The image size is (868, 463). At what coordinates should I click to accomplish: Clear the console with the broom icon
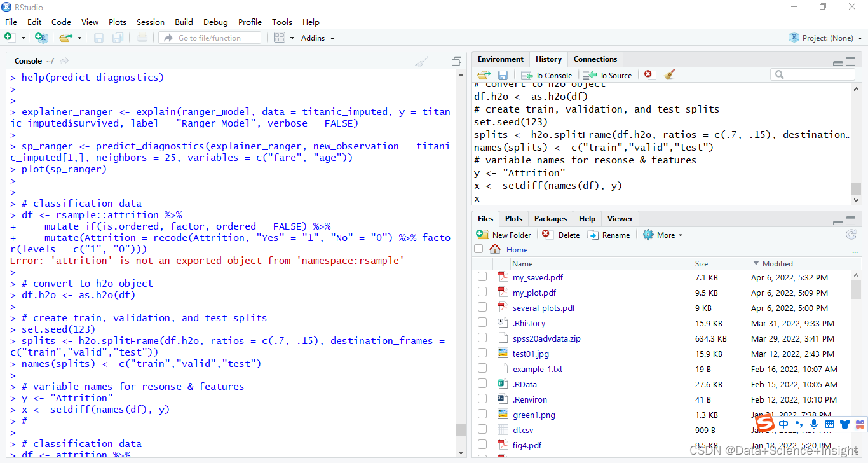(422, 60)
